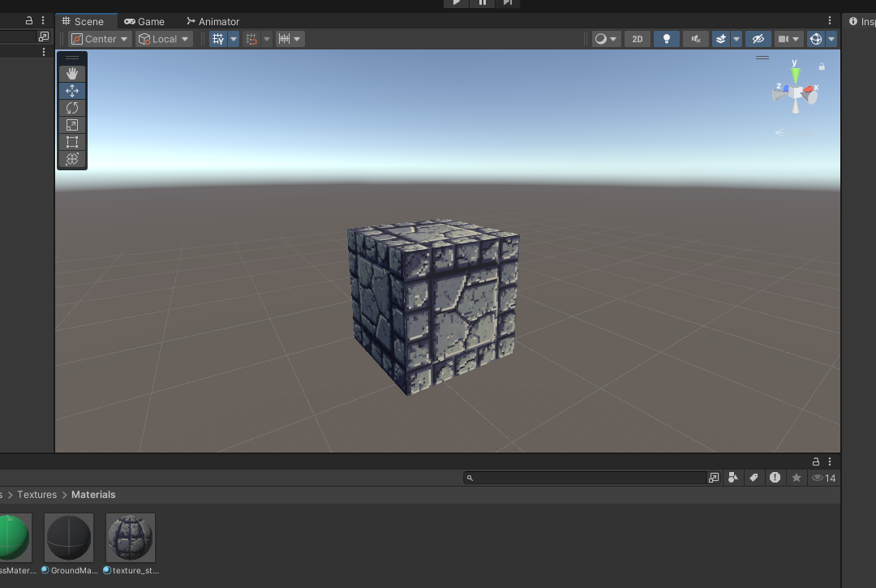Select the Rotate tool
Image resolution: width=876 pixels, height=588 pixels.
72,108
